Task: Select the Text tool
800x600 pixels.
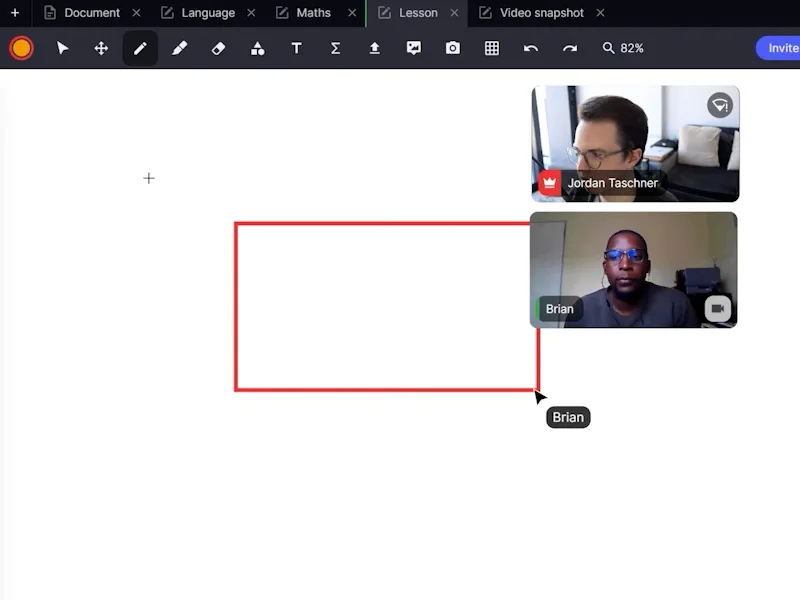Action: pyautogui.click(x=296, y=48)
